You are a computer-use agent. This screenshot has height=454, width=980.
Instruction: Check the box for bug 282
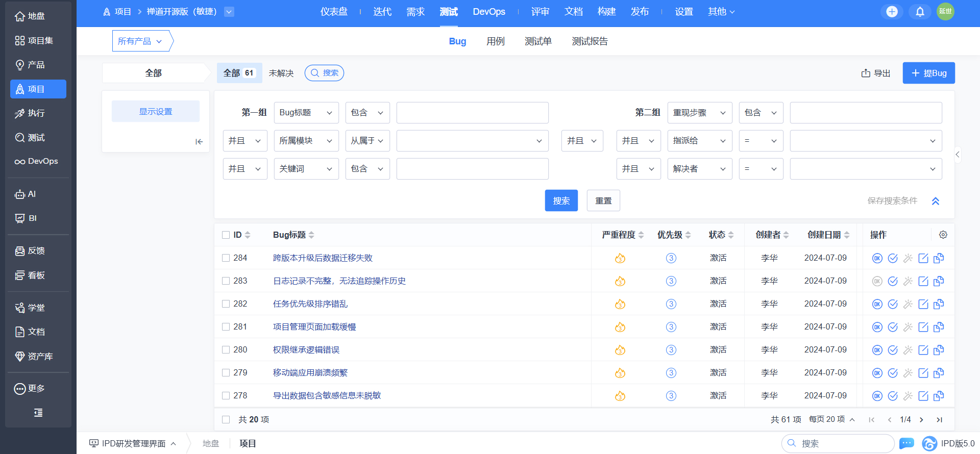tap(226, 304)
